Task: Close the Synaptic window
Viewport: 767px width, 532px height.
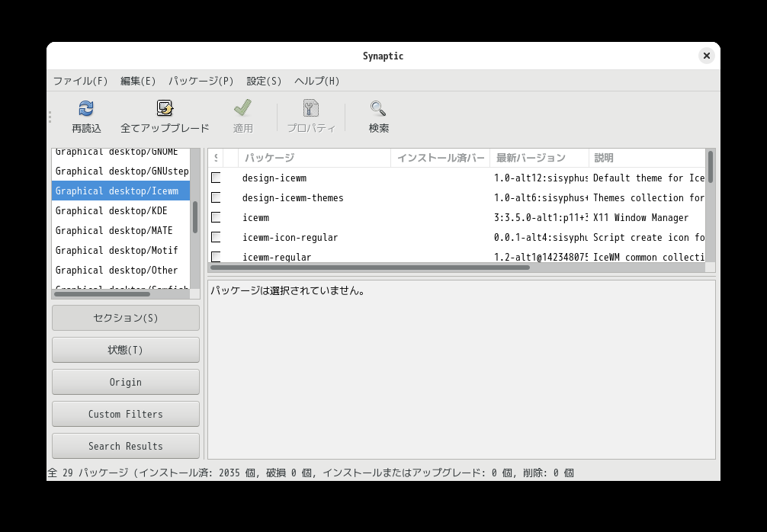Action: click(x=706, y=56)
